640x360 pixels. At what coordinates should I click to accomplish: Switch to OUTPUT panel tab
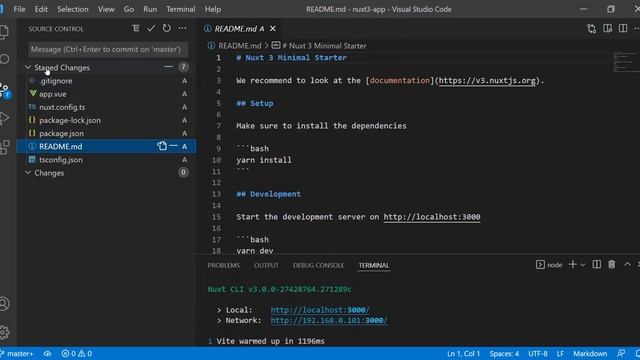266,265
